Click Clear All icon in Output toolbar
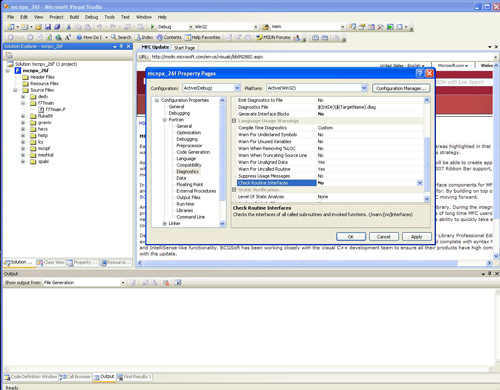 click(166, 283)
